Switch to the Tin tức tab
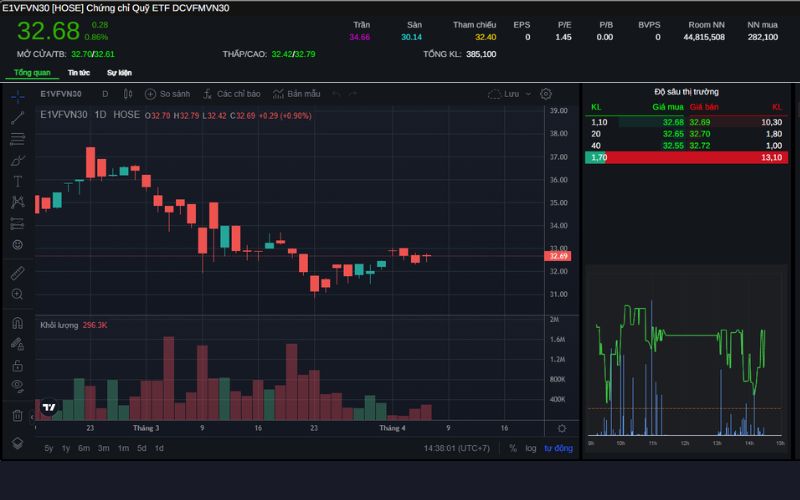 [79, 72]
